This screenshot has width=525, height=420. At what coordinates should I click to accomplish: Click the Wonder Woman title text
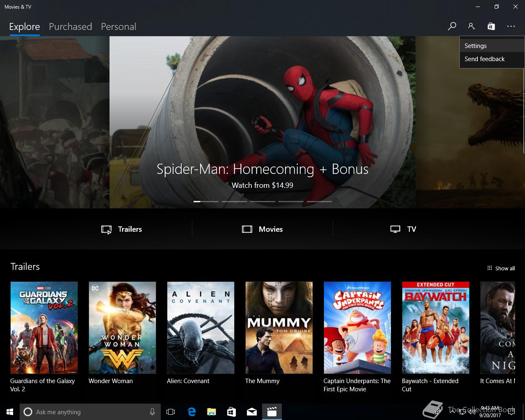(x=111, y=381)
